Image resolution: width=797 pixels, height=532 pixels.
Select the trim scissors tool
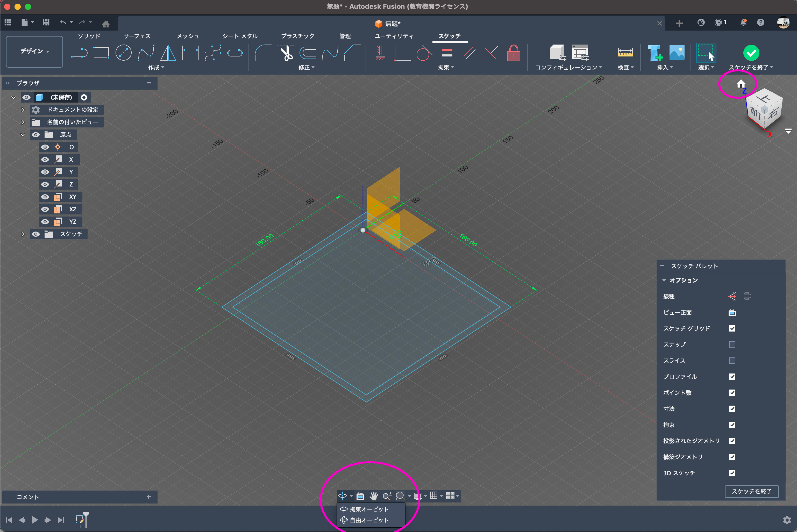287,53
